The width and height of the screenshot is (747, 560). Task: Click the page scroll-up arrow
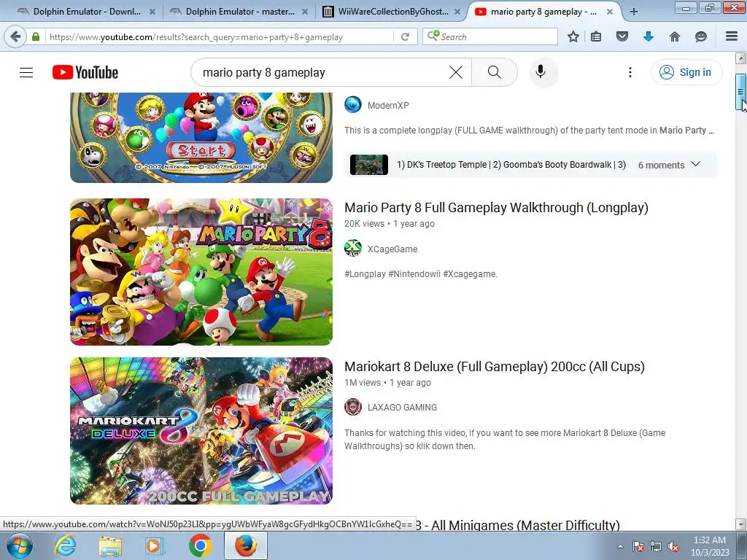tap(741, 58)
